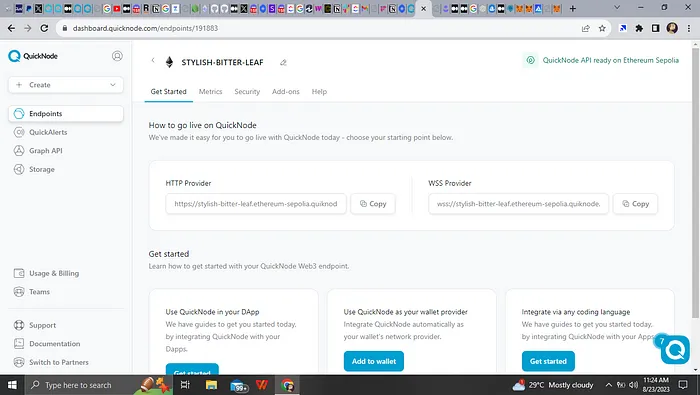This screenshot has height=395, width=700.
Task: Click Switch to Partners
Action: click(x=59, y=362)
